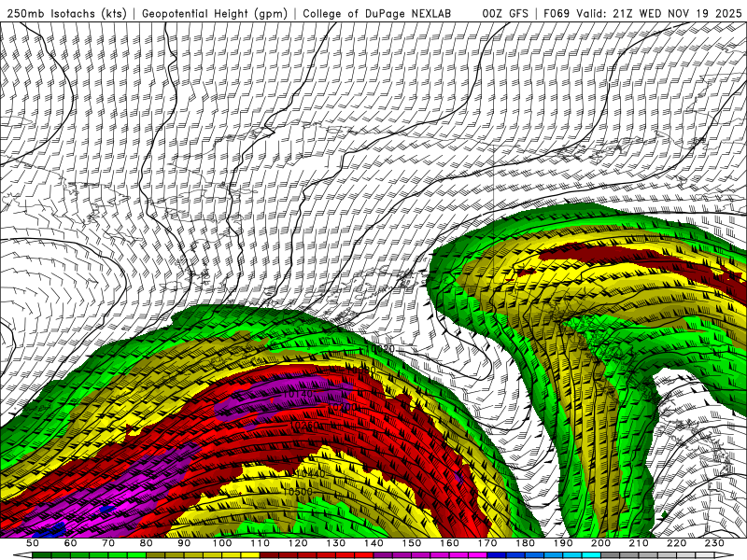Screen dimensions: 747x560
Task: Select the 10200 height contour label
Action: pos(344,408)
